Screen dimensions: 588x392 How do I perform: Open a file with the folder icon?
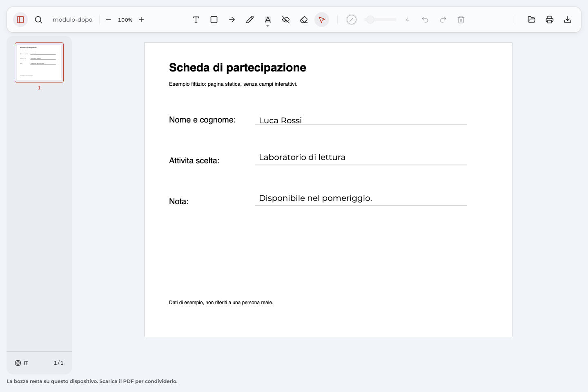click(532, 20)
